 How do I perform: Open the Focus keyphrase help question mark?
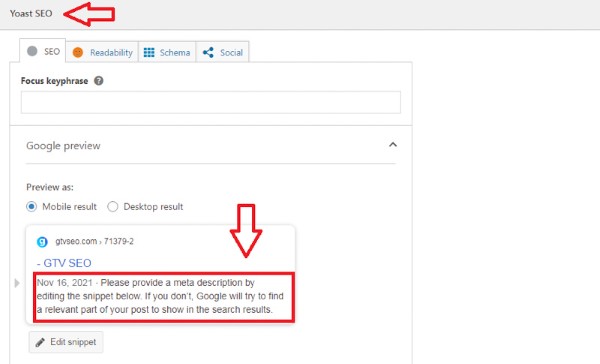pyautogui.click(x=99, y=81)
